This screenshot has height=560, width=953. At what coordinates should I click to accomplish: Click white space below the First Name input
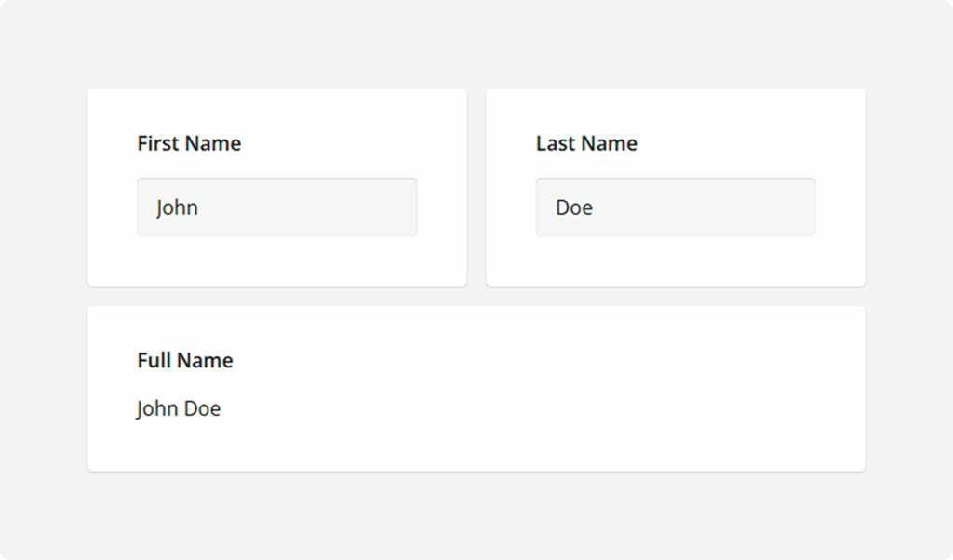(276, 262)
